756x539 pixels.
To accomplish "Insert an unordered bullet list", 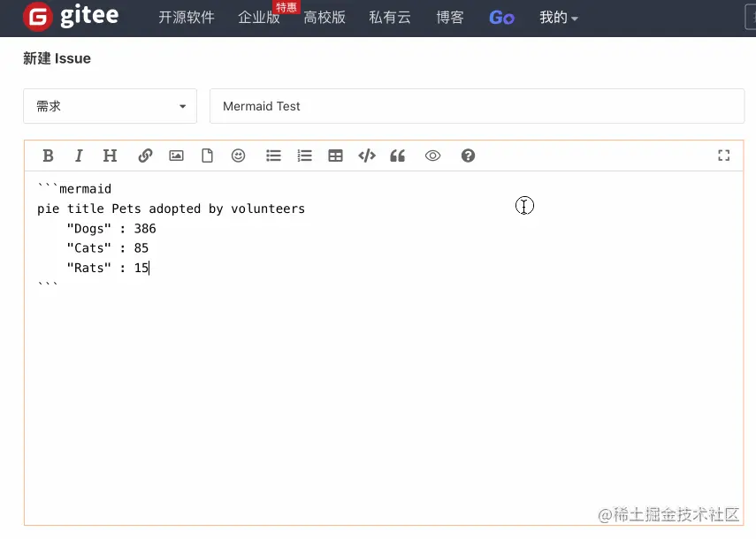I will [x=273, y=156].
